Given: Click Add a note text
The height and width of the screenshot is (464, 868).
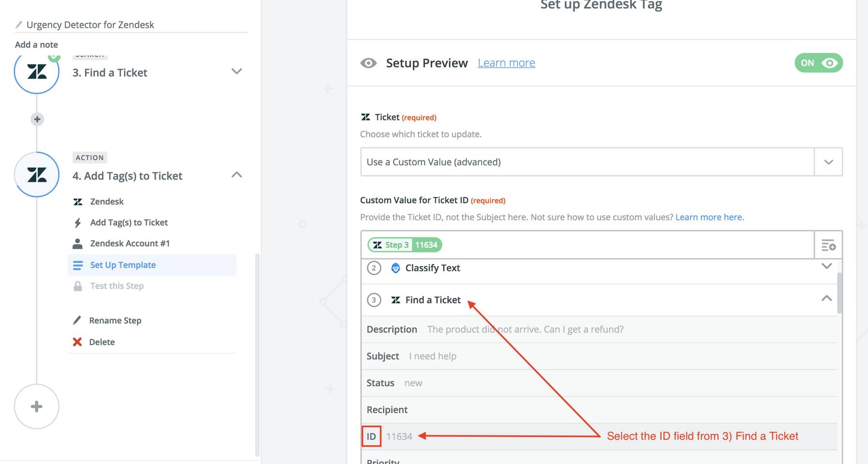Looking at the screenshot, I should click(37, 45).
